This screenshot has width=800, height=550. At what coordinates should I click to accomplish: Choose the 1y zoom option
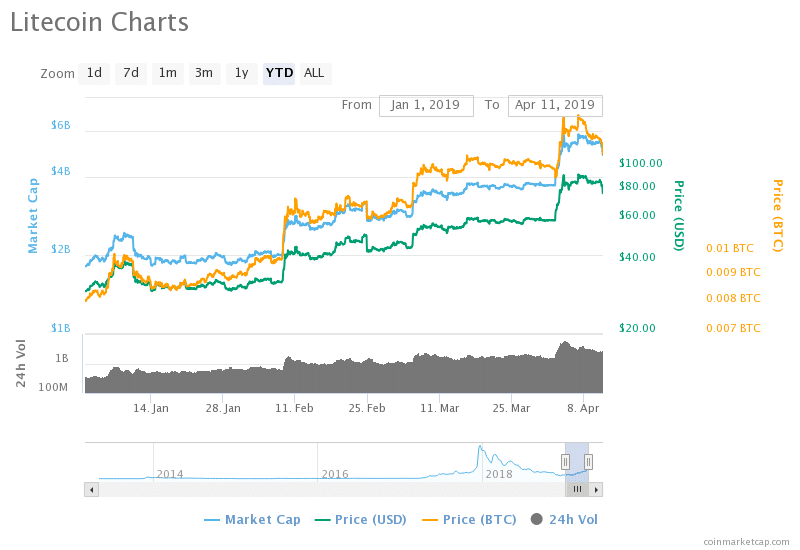241,73
